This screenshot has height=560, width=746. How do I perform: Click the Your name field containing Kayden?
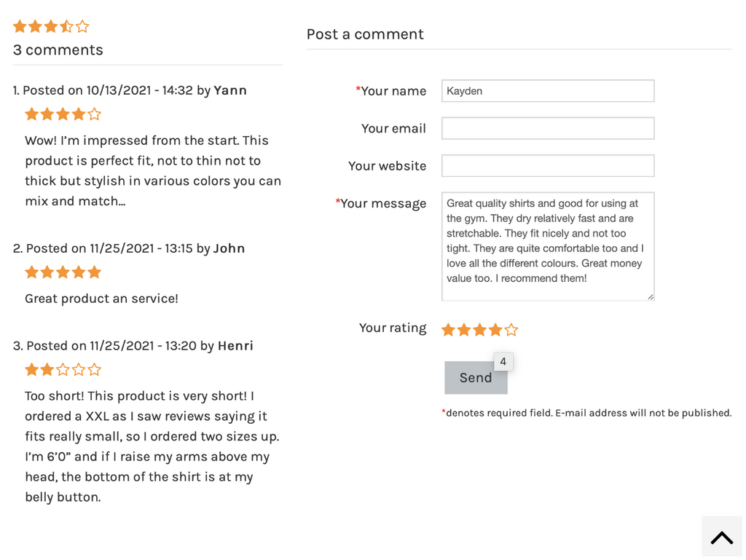[548, 91]
